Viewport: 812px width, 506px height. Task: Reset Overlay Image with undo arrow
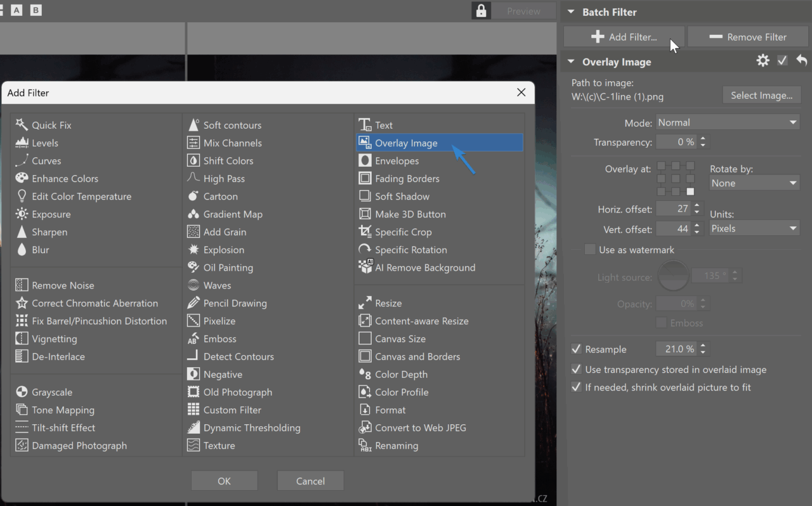[802, 61]
